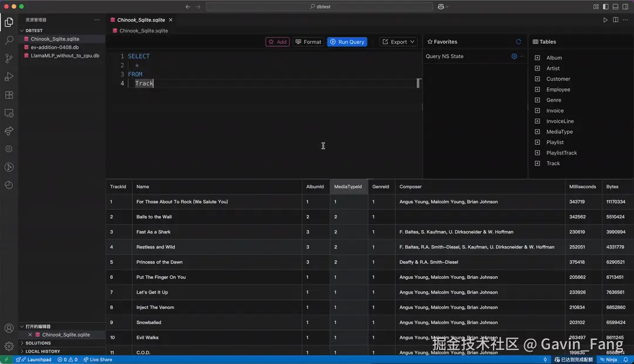Open customize layout icon
This screenshot has width=634, height=364.
[x=596, y=6]
